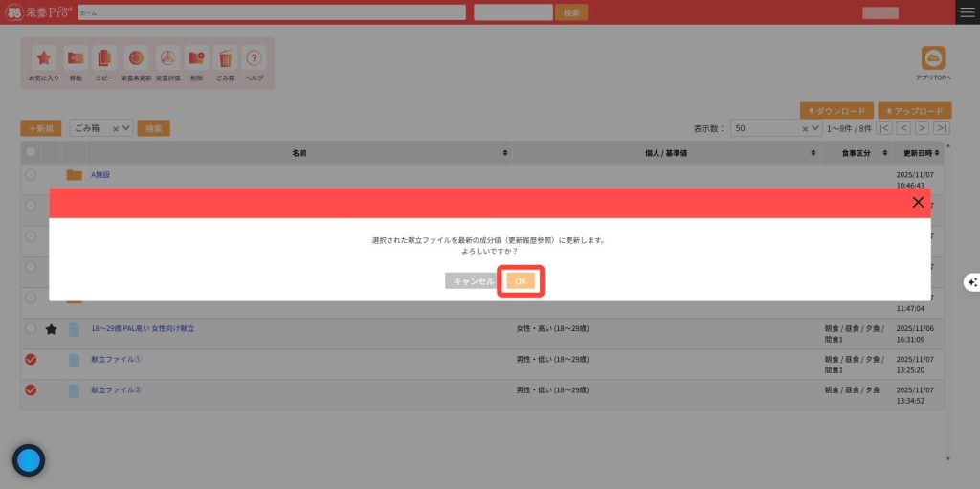Uncheck the 献立ファイル② row checkbox

coord(31,389)
